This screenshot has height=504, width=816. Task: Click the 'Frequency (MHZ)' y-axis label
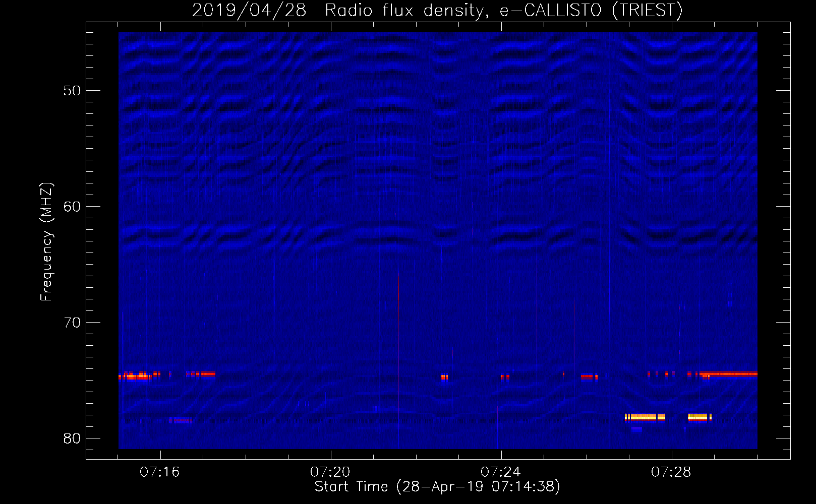click(x=46, y=242)
